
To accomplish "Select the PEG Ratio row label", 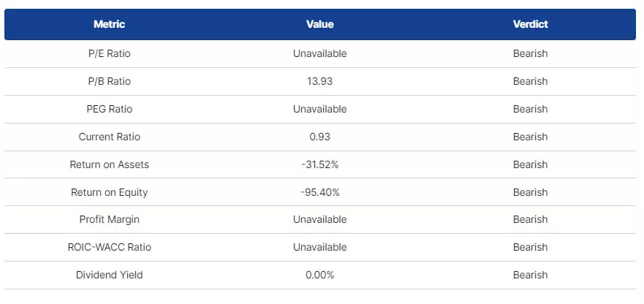I will click(109, 109).
